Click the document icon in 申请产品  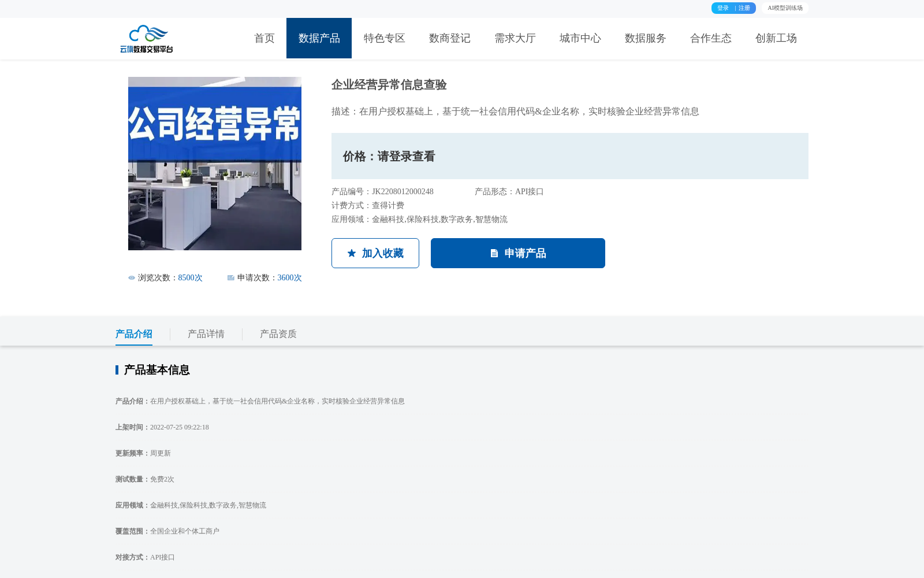[x=494, y=253]
